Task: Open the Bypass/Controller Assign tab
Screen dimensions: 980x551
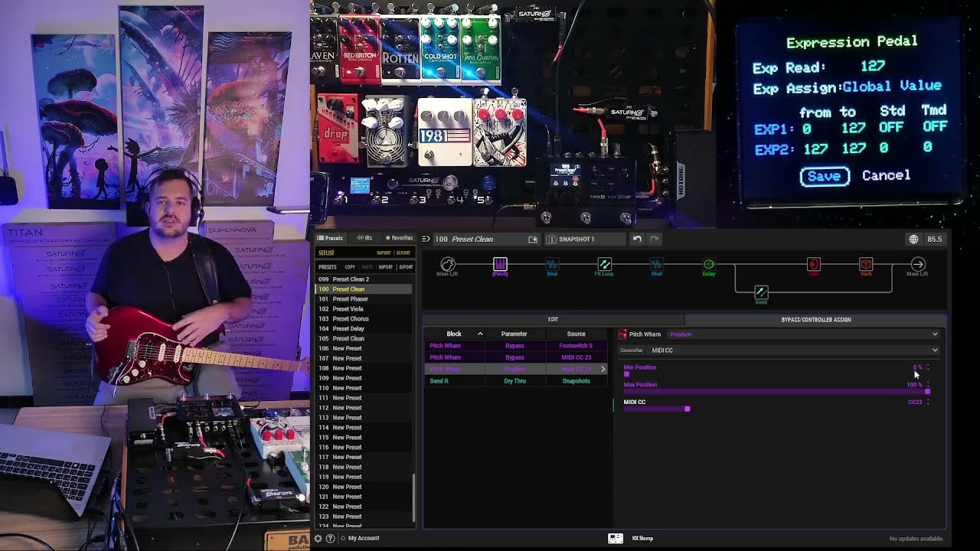Action: click(x=815, y=320)
